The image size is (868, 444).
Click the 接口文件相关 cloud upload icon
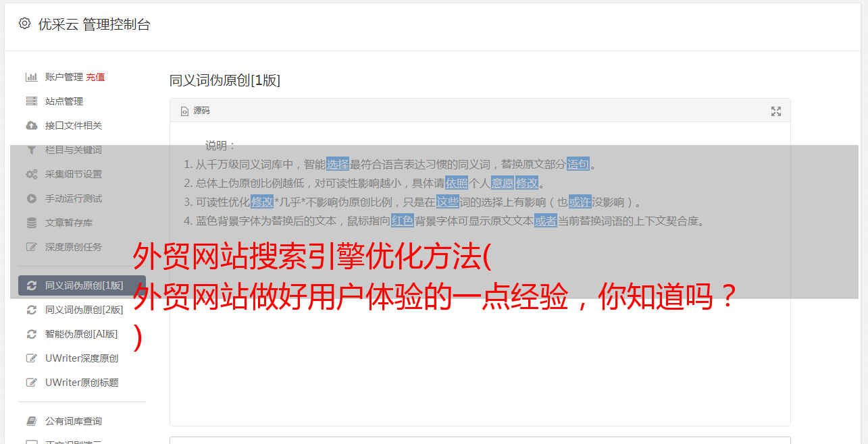[31, 126]
